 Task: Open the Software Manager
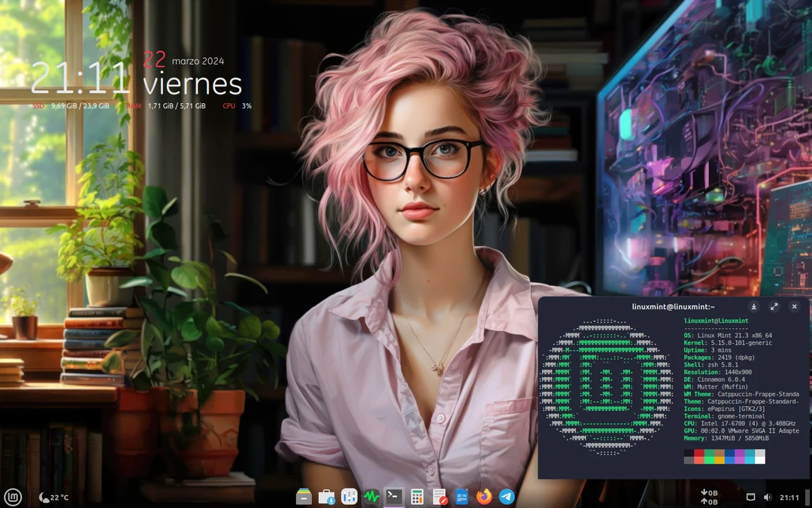point(326,497)
